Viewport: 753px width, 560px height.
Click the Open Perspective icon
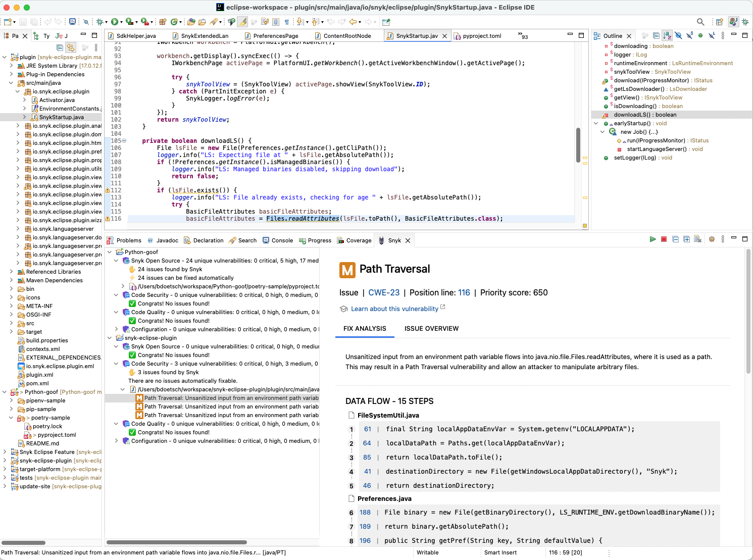point(719,22)
